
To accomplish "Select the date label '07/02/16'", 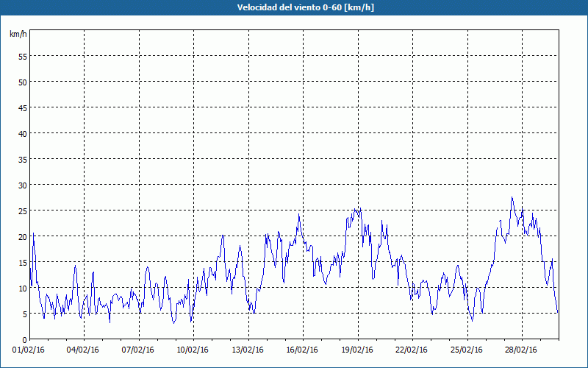I will pyautogui.click(x=137, y=350).
